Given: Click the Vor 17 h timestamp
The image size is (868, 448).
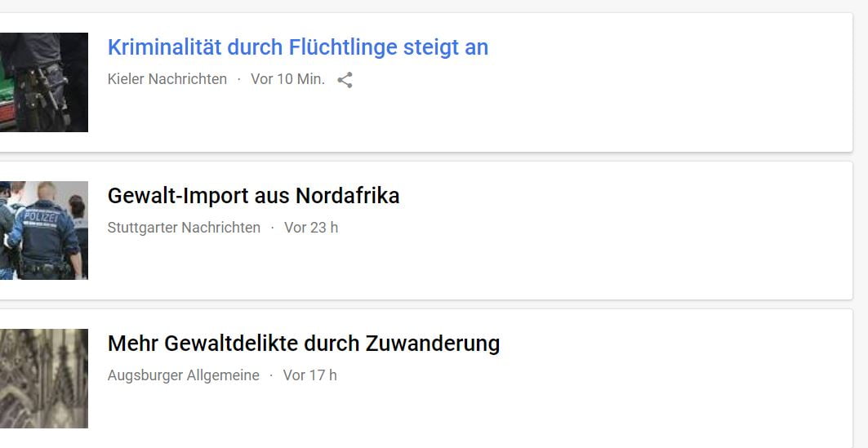Looking at the screenshot, I should [x=309, y=375].
